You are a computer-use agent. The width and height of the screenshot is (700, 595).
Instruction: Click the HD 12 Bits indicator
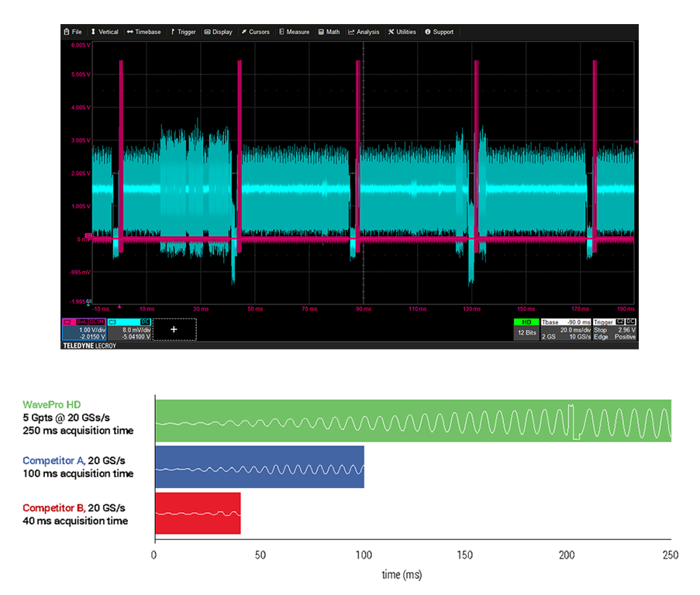(525, 328)
